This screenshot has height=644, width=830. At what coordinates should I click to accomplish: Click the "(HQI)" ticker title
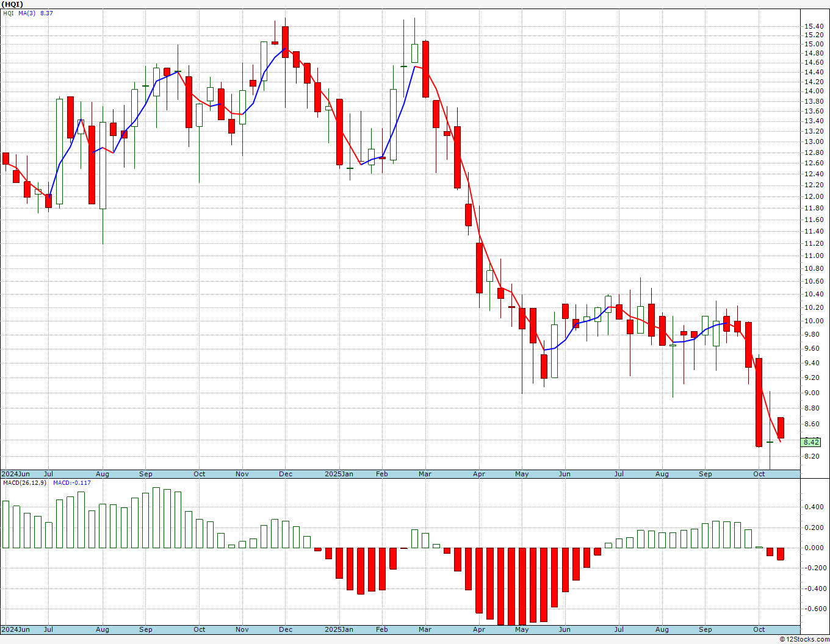click(x=12, y=4)
